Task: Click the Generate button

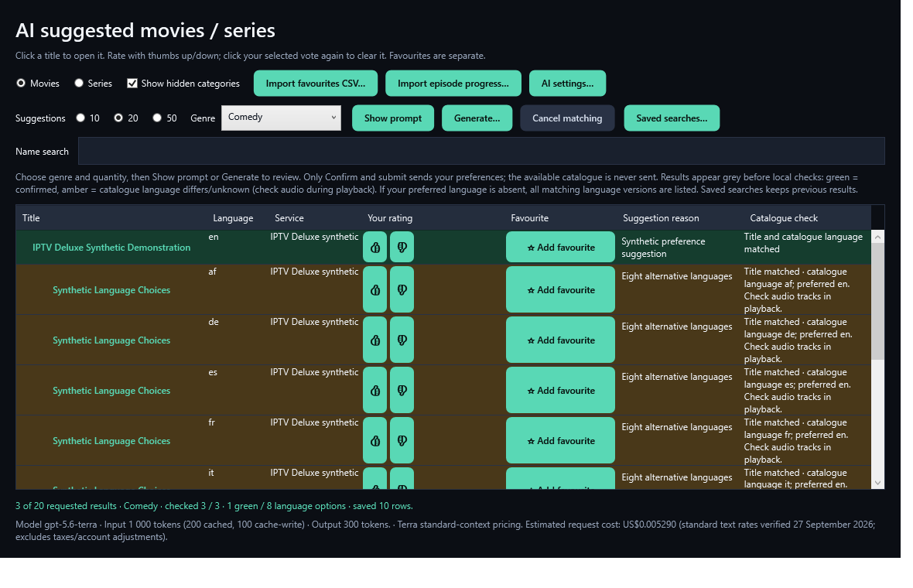Action: (477, 118)
